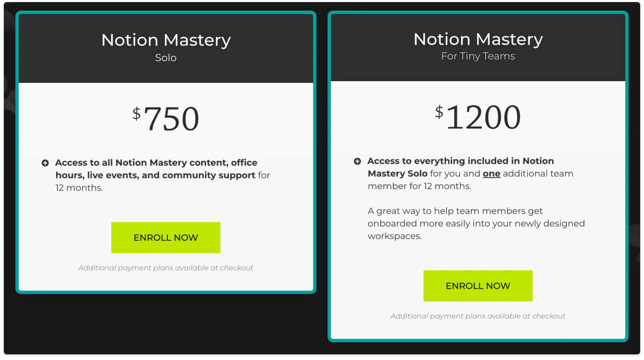
Task: Click the payment plans note under Solo Enroll
Action: tap(166, 268)
